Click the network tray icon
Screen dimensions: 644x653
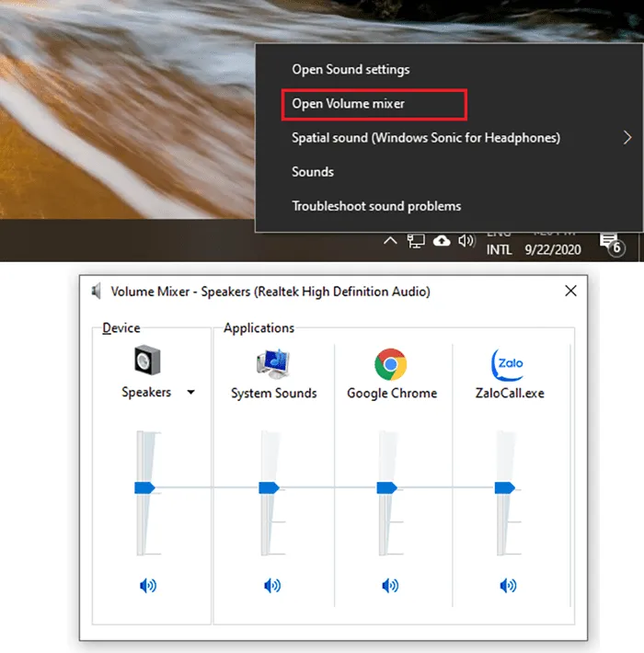click(x=416, y=241)
